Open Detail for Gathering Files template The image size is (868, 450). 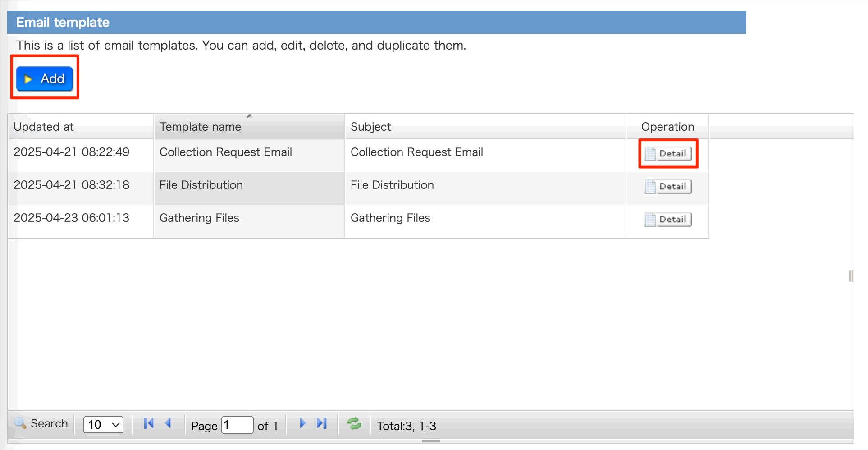pos(667,220)
